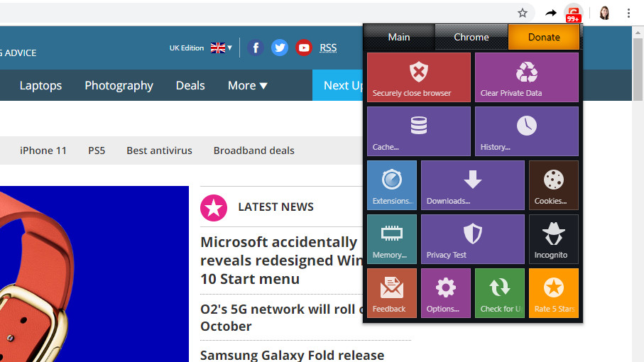The width and height of the screenshot is (644, 362).
Task: Open the Downloads tile
Action: point(473,185)
